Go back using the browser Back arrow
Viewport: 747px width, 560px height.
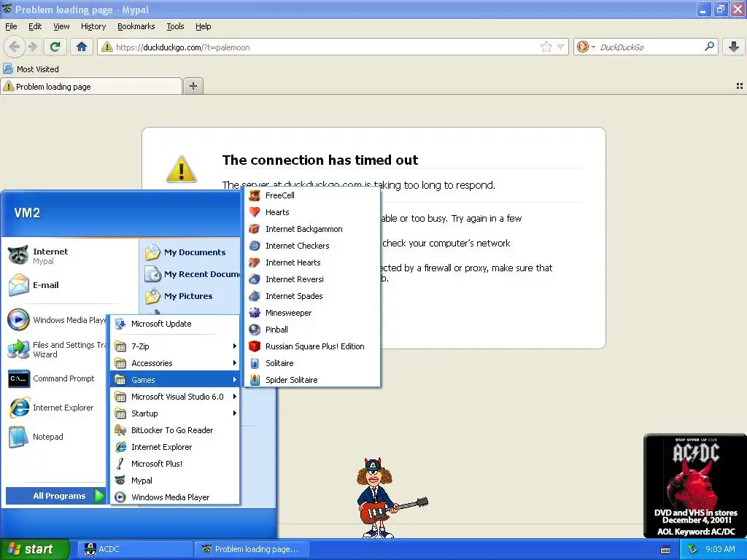(x=15, y=47)
